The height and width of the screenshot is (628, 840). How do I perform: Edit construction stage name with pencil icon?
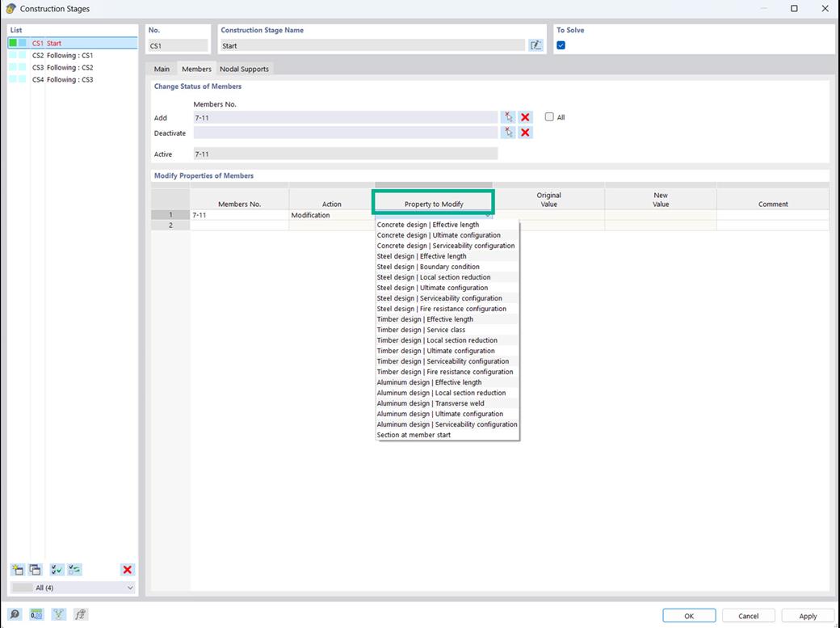tap(535, 45)
